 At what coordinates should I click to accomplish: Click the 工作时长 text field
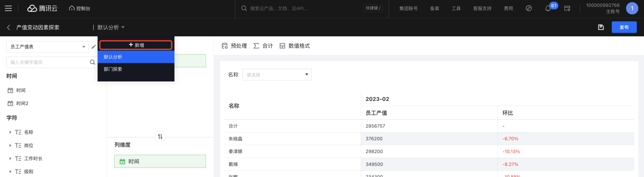[33, 158]
